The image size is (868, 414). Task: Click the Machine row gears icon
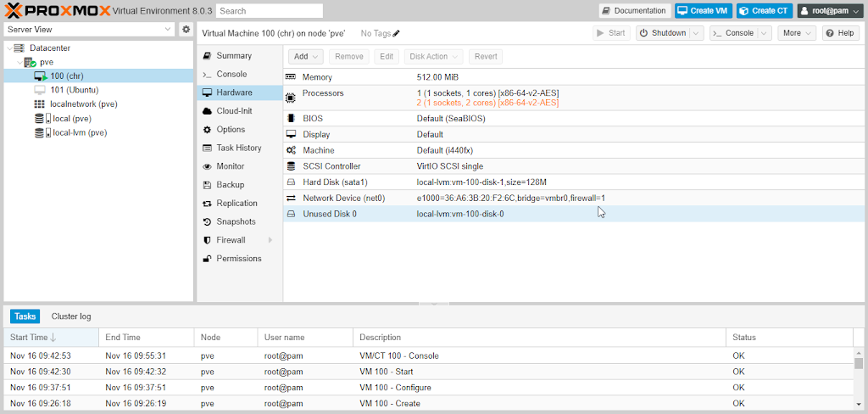click(291, 150)
